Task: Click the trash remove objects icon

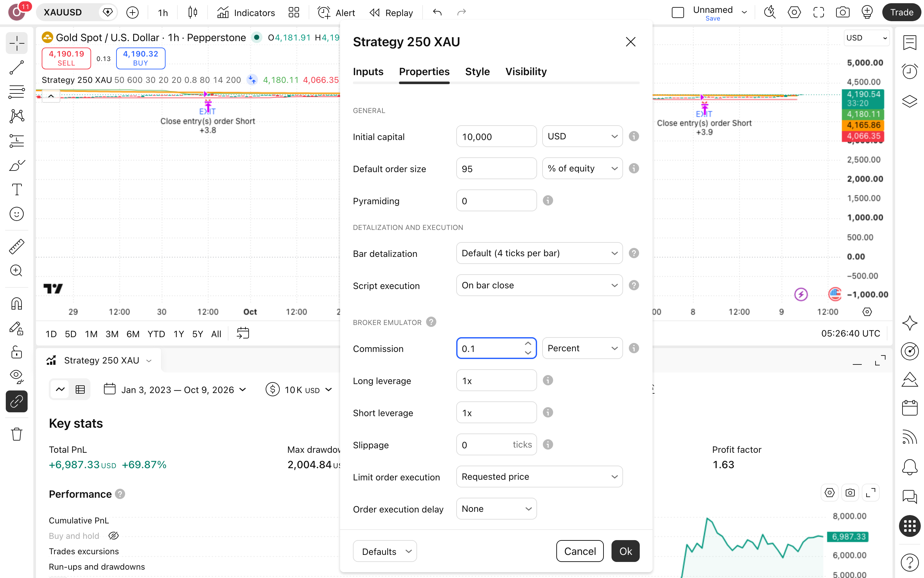Action: pyautogui.click(x=16, y=434)
